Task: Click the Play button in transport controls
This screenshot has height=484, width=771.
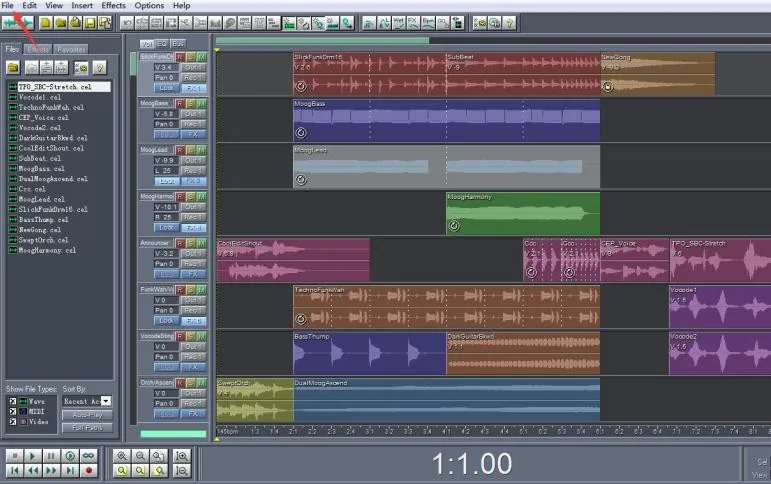Action: click(x=32, y=455)
